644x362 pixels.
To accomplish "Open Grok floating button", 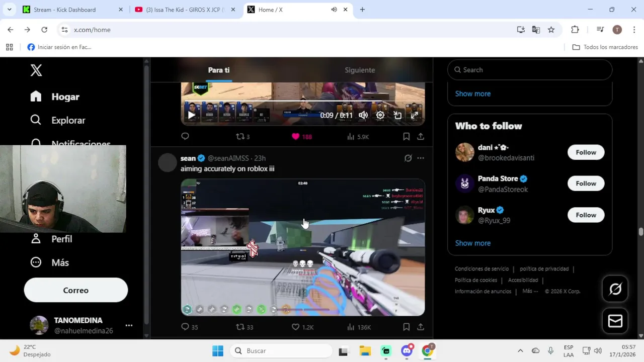I will [615, 289].
